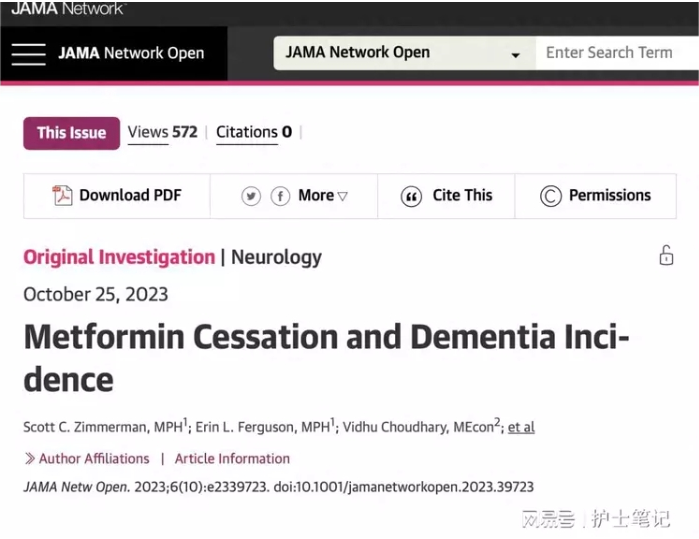Click the open access padlock icon

pos(666,255)
